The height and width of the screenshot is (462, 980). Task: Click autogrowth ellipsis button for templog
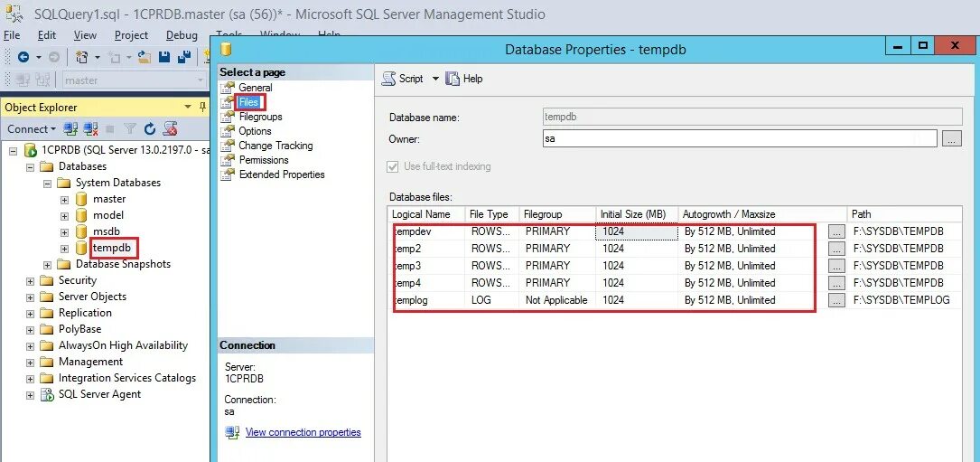(x=836, y=300)
